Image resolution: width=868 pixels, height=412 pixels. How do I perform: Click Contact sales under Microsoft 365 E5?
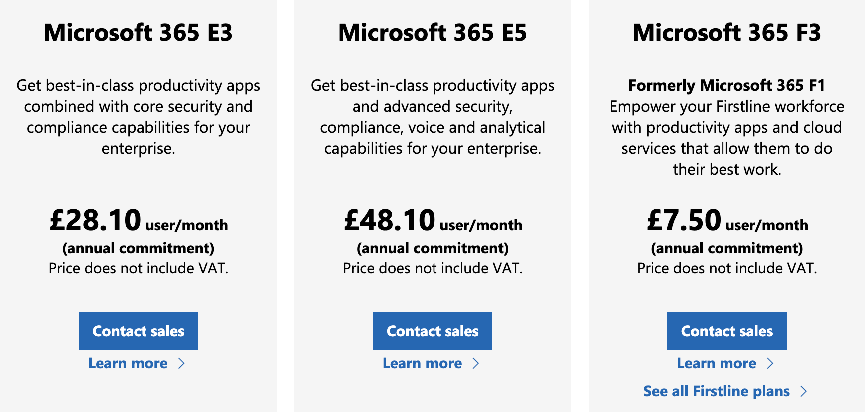click(x=432, y=331)
